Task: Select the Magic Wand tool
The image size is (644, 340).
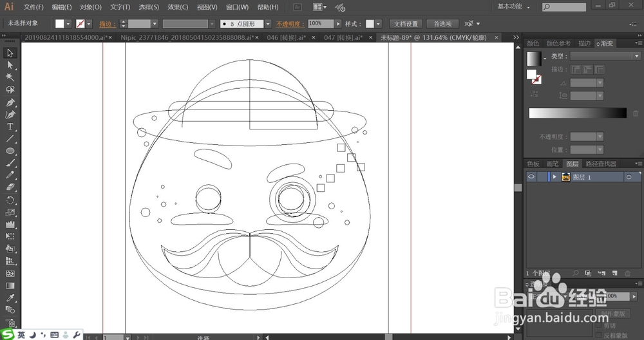Action: pos(10,77)
